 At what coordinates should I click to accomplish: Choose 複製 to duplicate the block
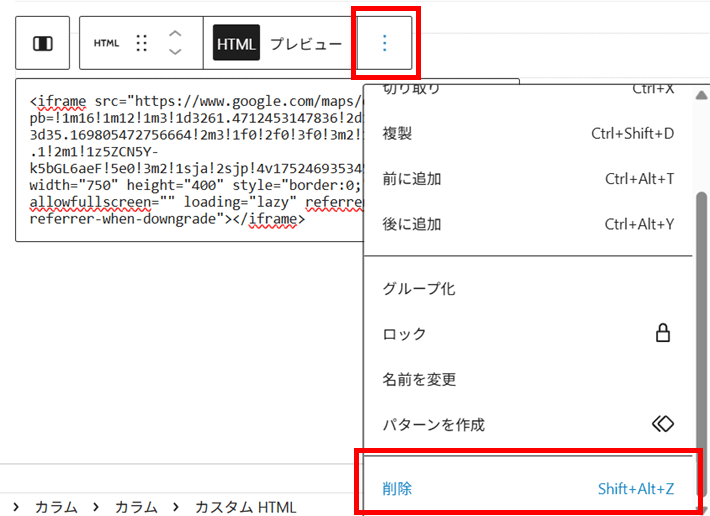397,133
